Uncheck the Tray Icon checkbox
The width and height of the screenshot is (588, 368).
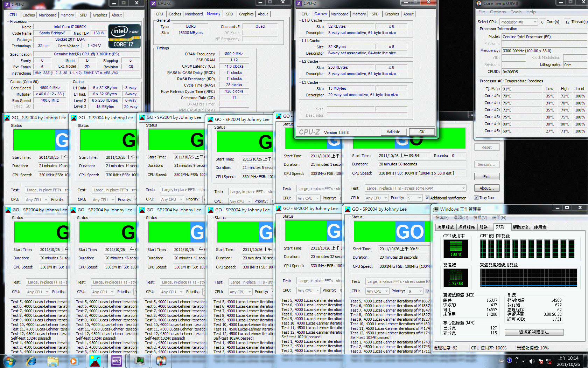(476, 198)
